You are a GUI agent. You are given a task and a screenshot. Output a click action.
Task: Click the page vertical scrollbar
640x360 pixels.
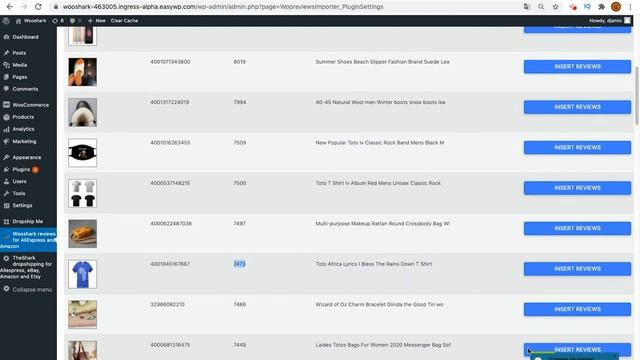637,96
